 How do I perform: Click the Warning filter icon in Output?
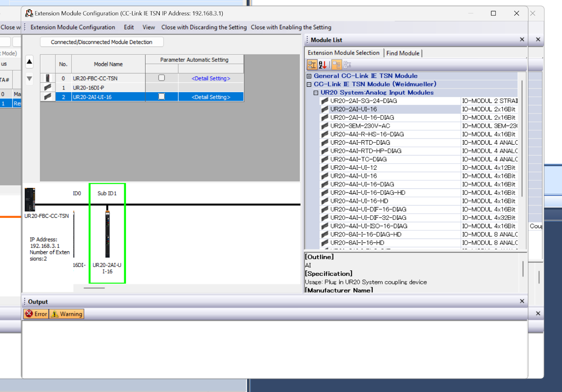[x=54, y=314]
